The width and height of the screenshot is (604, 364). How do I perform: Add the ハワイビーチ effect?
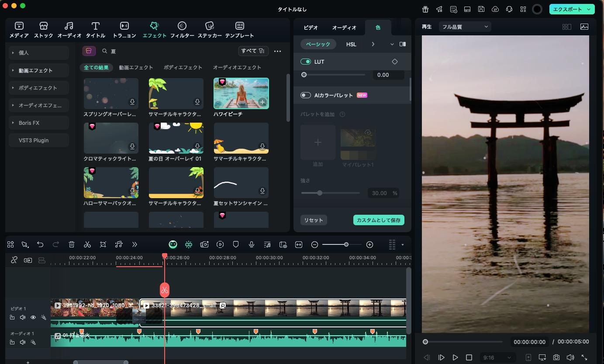pos(262,102)
